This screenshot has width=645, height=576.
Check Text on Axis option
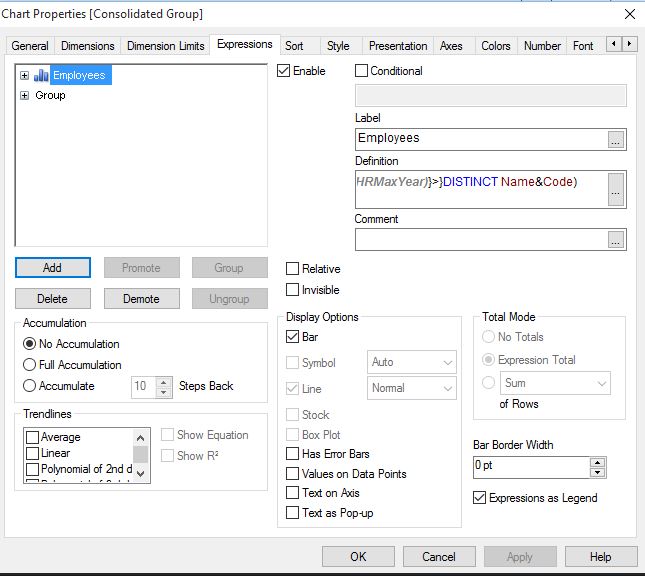pyautogui.click(x=292, y=492)
